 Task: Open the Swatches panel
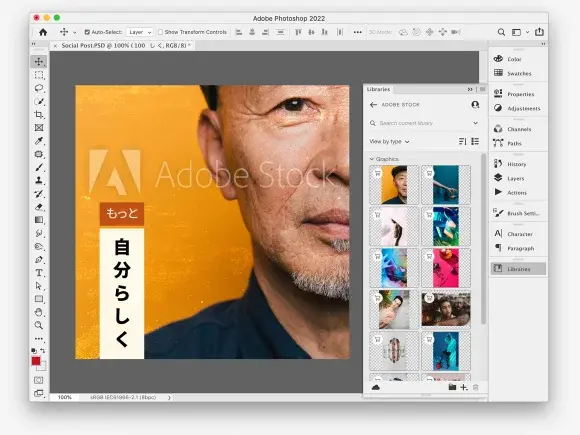518,73
